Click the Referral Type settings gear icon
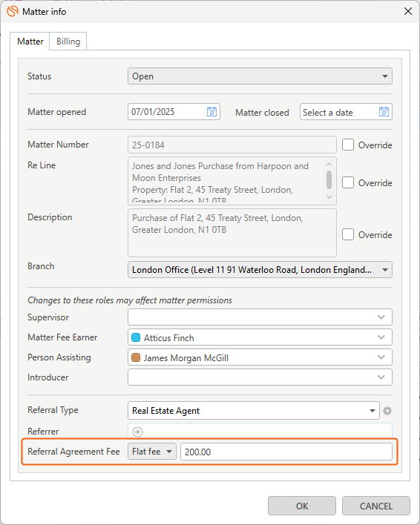Viewport: 420px width, 525px height. pos(387,411)
